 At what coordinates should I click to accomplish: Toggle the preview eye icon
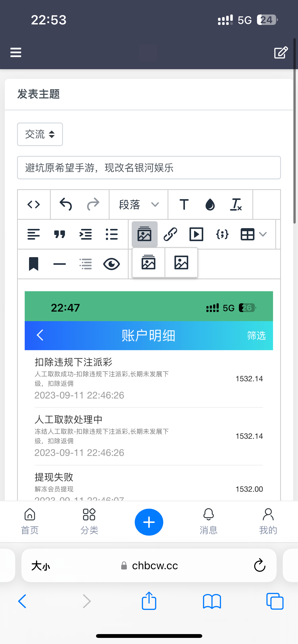coord(111,264)
